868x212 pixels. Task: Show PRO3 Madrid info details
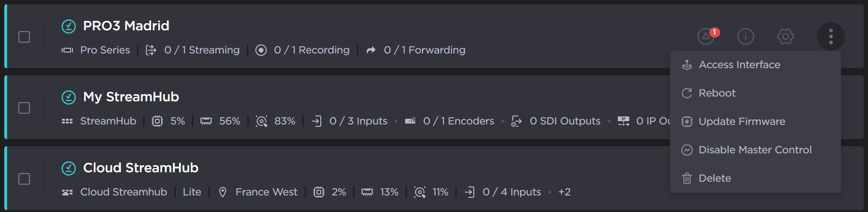tap(745, 36)
